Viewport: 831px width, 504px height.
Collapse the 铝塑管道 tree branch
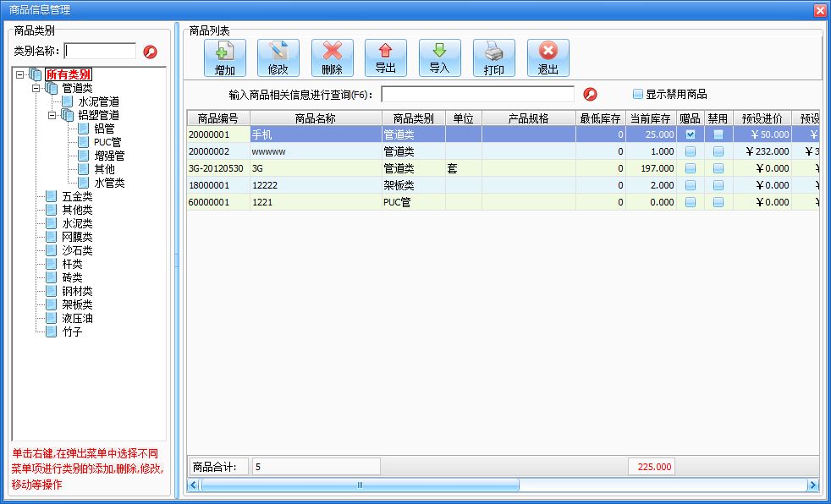click(x=52, y=115)
